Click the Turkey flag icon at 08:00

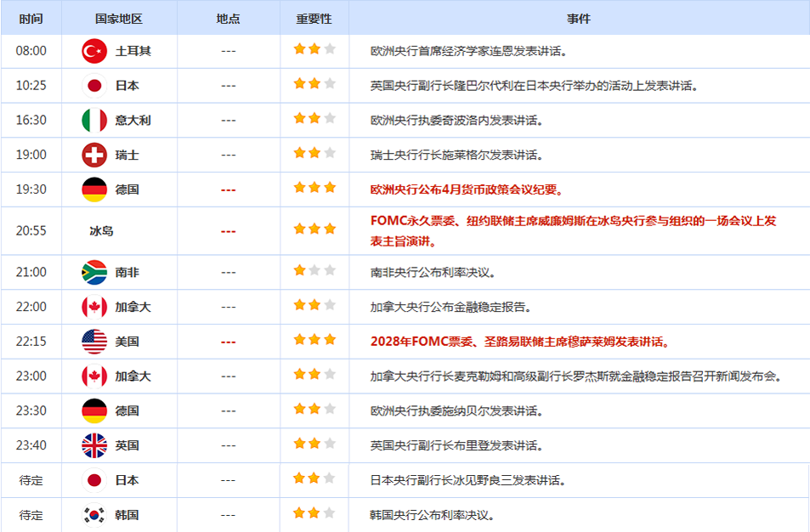point(94,51)
